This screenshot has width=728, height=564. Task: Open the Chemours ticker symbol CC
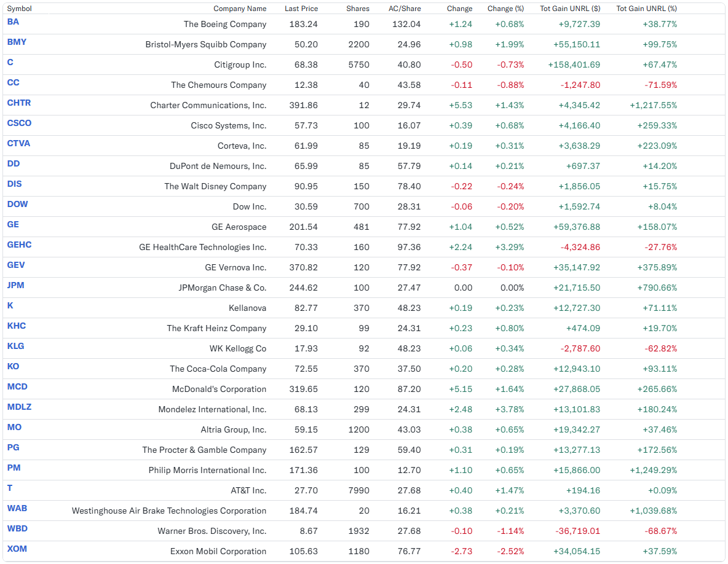pyautogui.click(x=13, y=82)
